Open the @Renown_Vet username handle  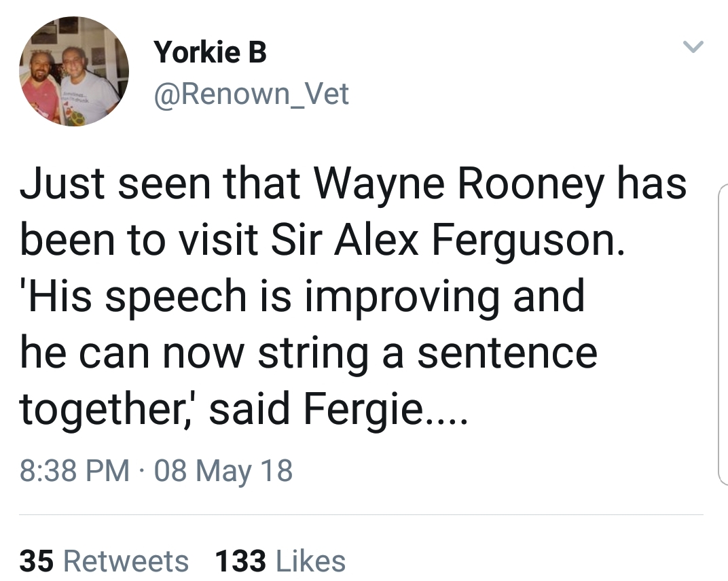click(253, 94)
